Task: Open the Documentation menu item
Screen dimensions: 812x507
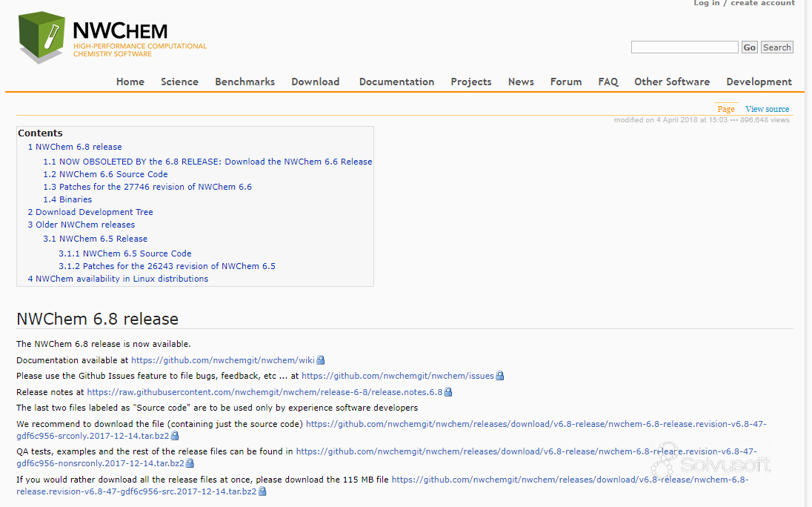Action: pos(396,82)
